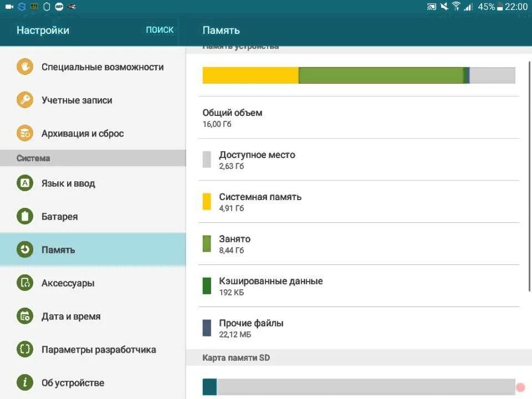The height and width of the screenshot is (399, 532).
Task: Tap the Карта памяти SD section header
Action: click(359, 357)
